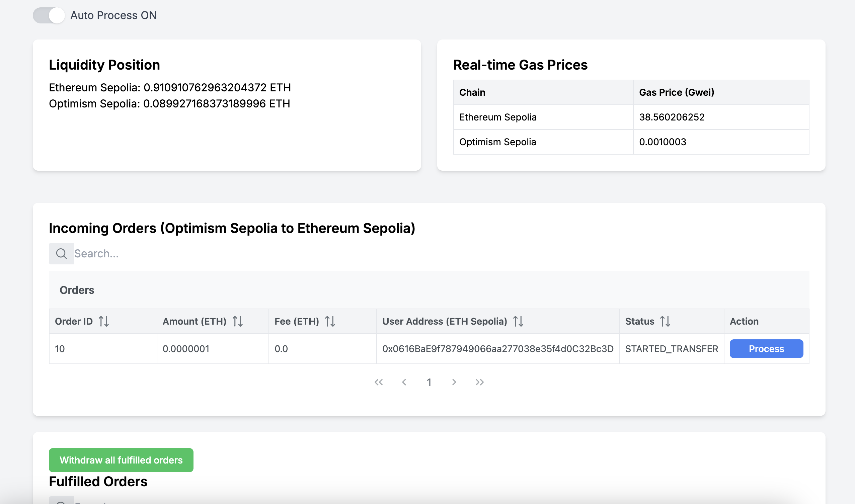This screenshot has width=855, height=504.
Task: Sort by User Address column arrows
Action: point(518,321)
